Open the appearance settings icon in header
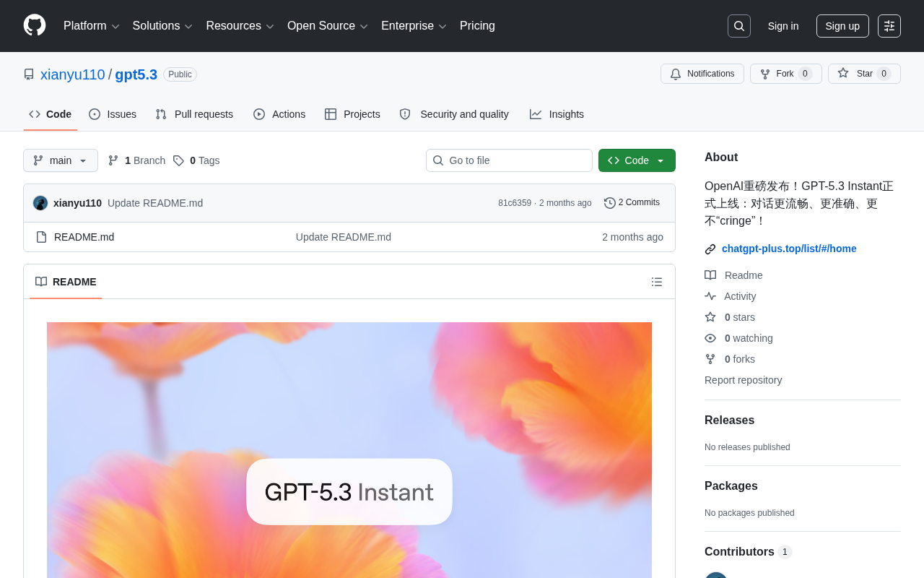Viewport: 924px width, 578px height. click(x=889, y=26)
